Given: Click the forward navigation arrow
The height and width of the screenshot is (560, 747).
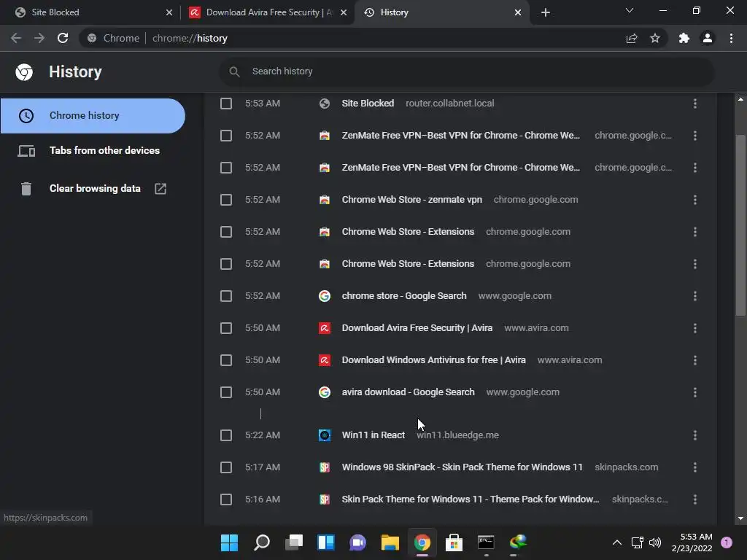Looking at the screenshot, I should 39,38.
